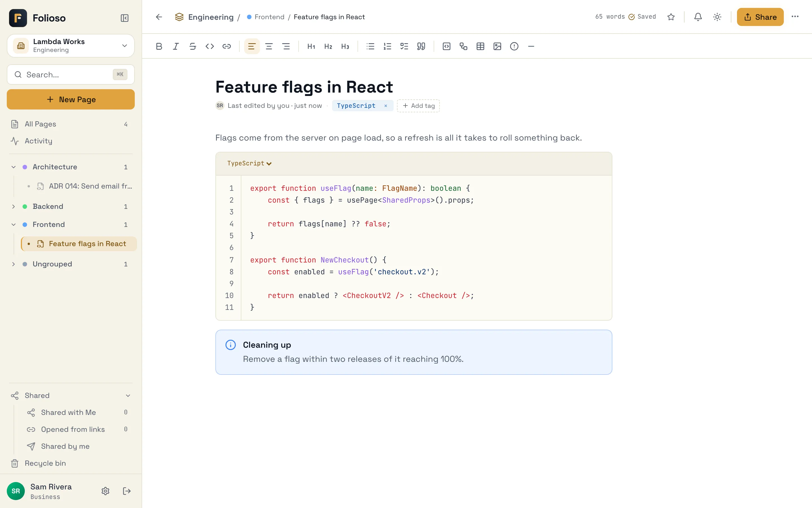
Task: Collapse the Shared section
Action: tap(128, 396)
